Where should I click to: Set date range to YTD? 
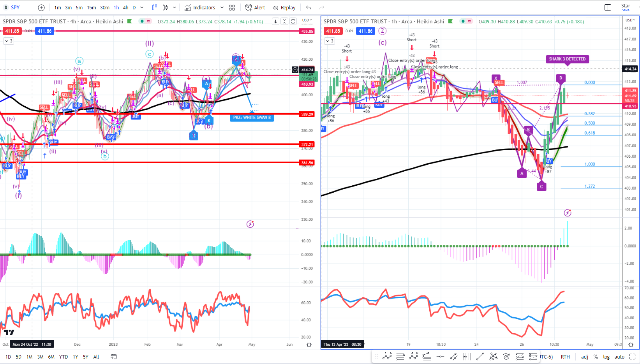tap(63, 357)
